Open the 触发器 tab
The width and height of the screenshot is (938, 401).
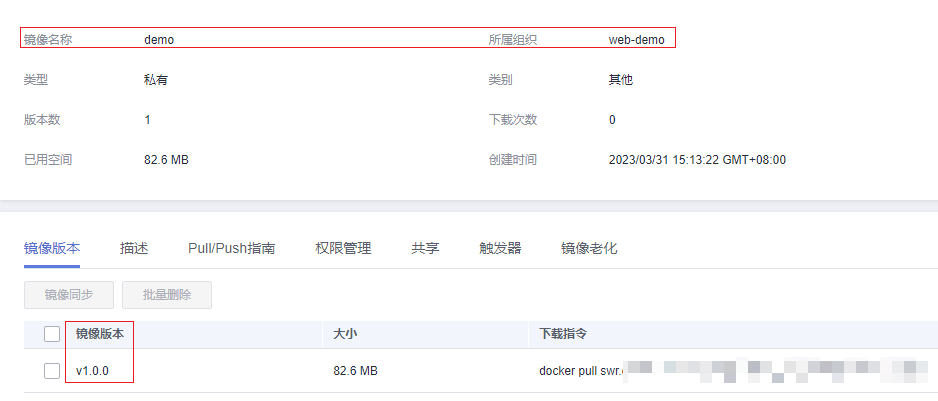pos(500,248)
